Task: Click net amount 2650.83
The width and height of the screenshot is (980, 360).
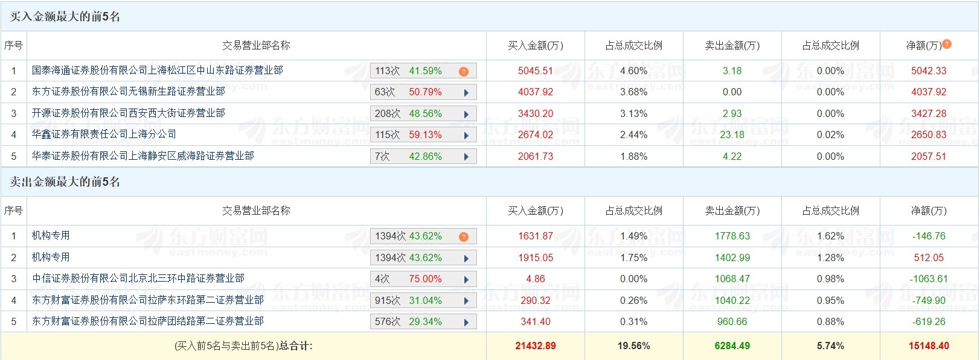Action: click(929, 134)
